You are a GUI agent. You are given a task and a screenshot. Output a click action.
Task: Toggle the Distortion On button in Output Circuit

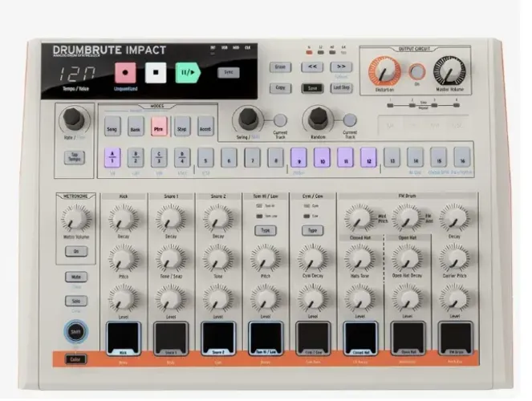click(417, 72)
